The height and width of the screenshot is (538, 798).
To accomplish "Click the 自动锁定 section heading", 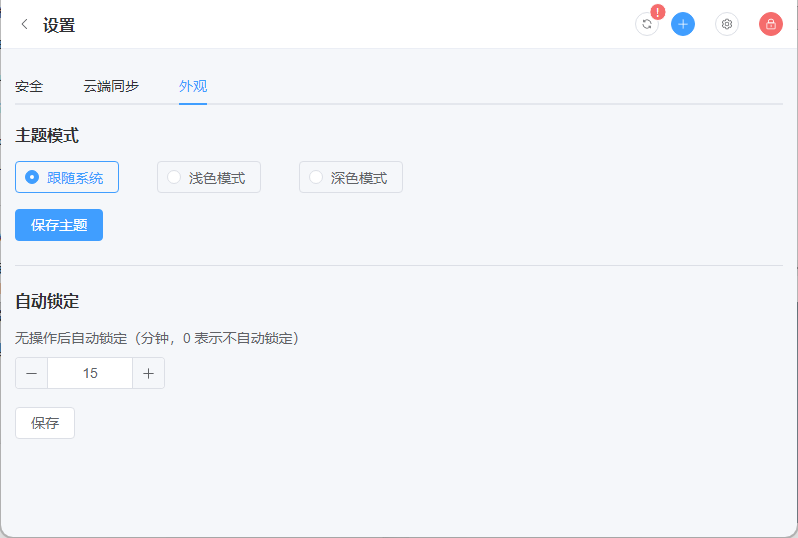I will (x=47, y=301).
